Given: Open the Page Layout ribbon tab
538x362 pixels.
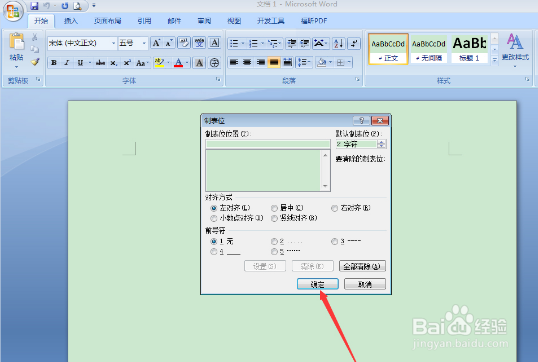Looking at the screenshot, I should click(x=107, y=21).
